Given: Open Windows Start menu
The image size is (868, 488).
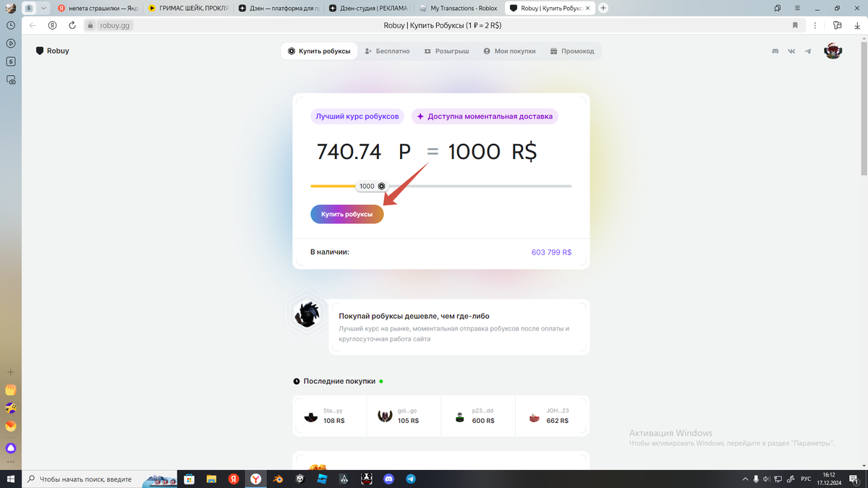Looking at the screenshot, I should pyautogui.click(x=11, y=479).
